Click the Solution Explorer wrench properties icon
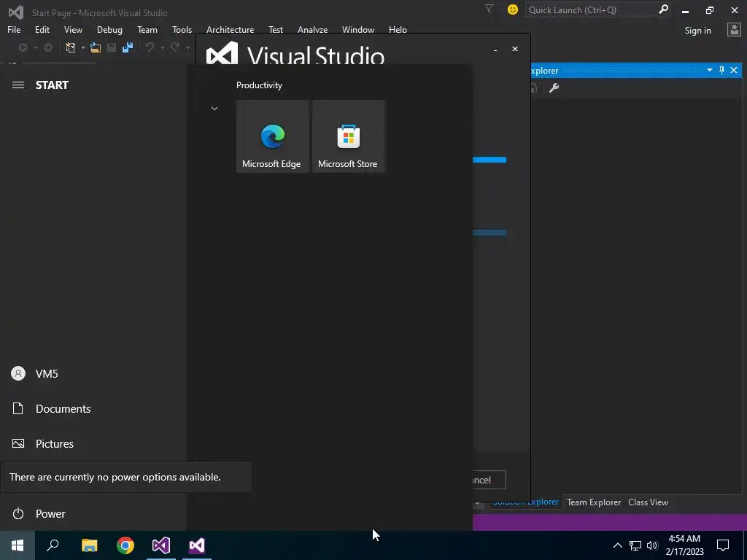 pyautogui.click(x=554, y=87)
